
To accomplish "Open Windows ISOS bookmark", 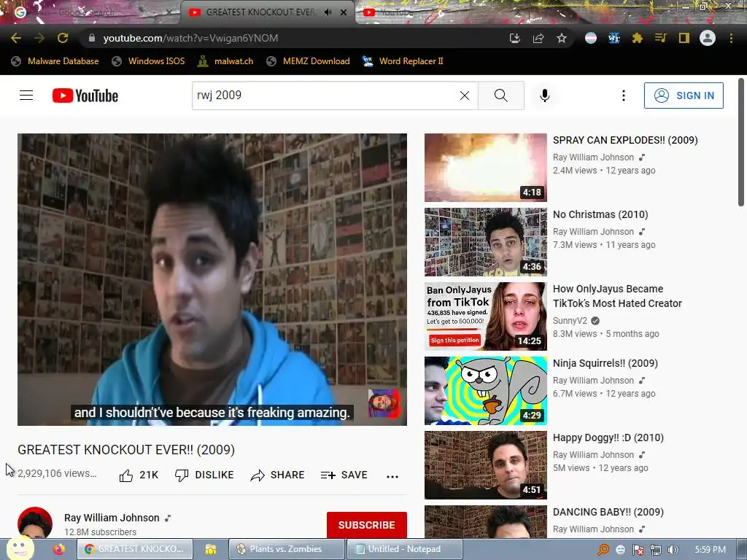I will click(x=148, y=61).
